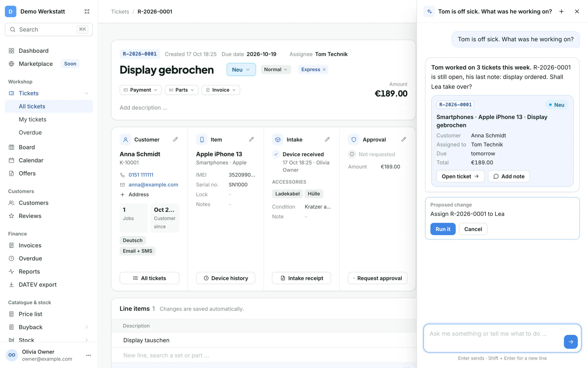
Task: Edit the Approval card with pencil icon
Action: point(404,139)
